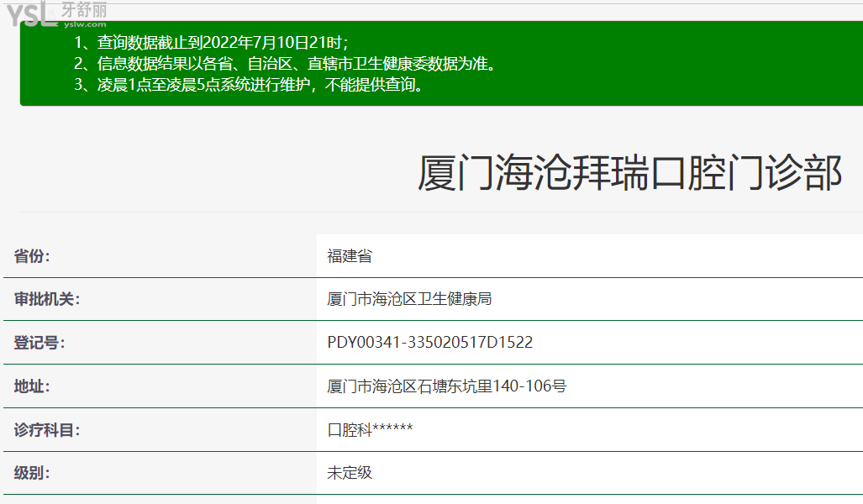Click the heading 厦门海沧拜瑞口腔门诊部

[x=629, y=173]
